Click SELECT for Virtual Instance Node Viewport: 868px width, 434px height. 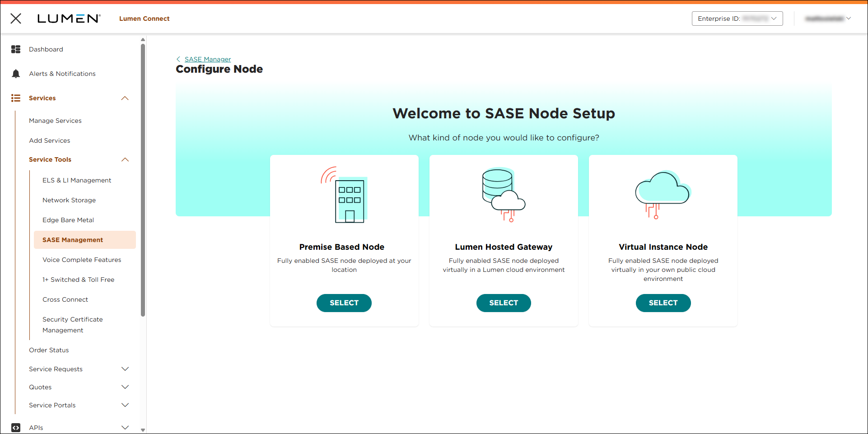click(x=663, y=303)
